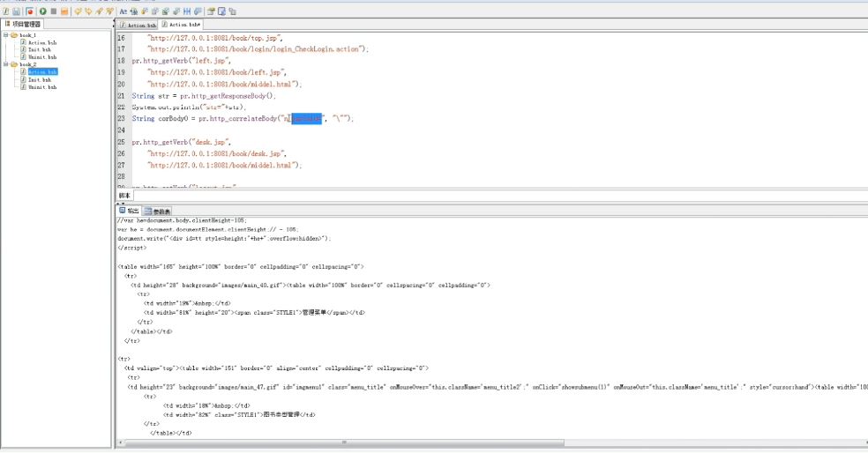Viewport: 868px width, 453px height.
Task: Click the save disk icon in toolbar
Action: 16,11
